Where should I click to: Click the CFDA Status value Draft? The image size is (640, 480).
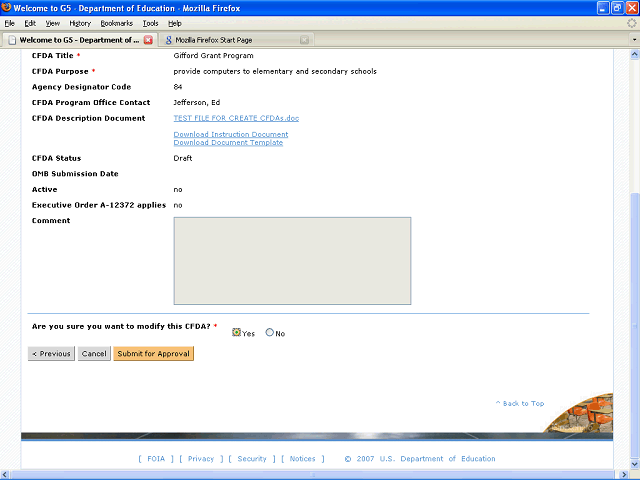[x=183, y=158]
